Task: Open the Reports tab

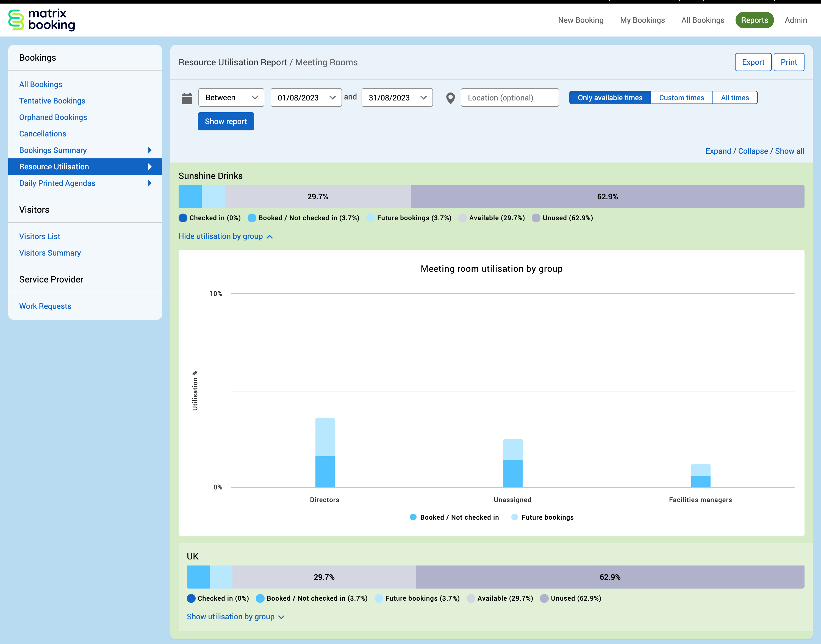Action: pyautogui.click(x=754, y=20)
